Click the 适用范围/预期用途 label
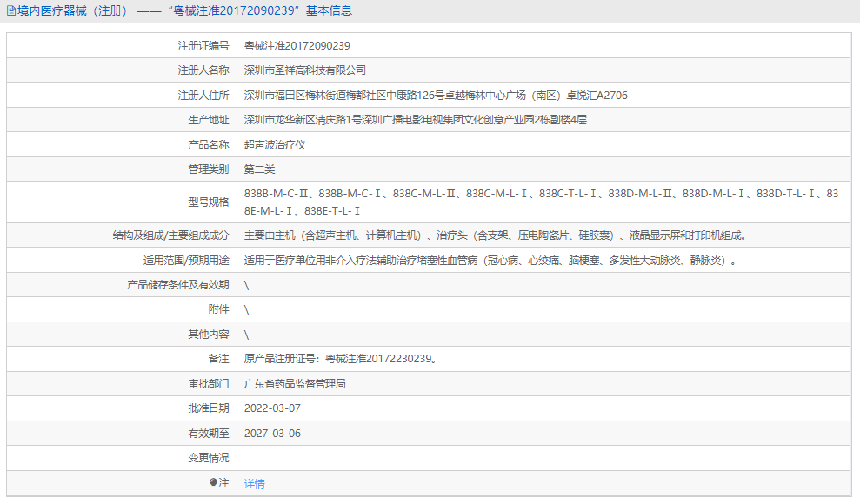This screenshot has width=860, height=504. 186,260
